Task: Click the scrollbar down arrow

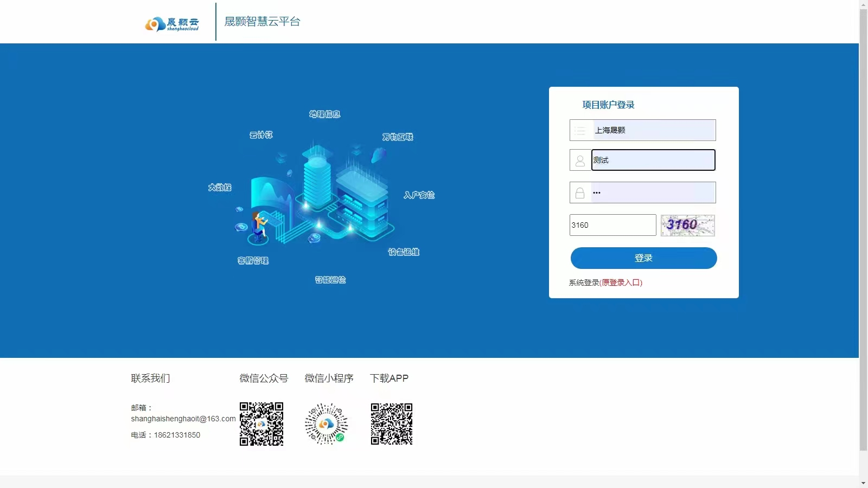Action: point(864,483)
